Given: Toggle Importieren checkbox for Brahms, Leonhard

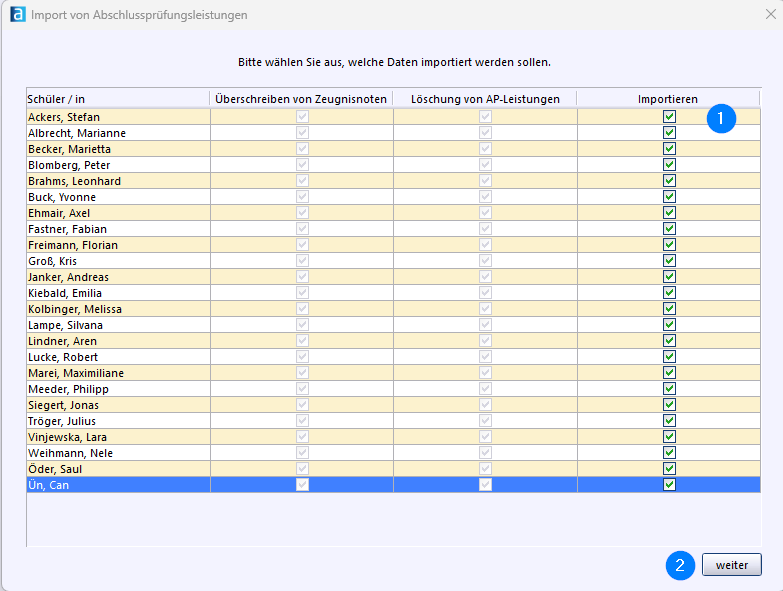Looking at the screenshot, I should [669, 181].
